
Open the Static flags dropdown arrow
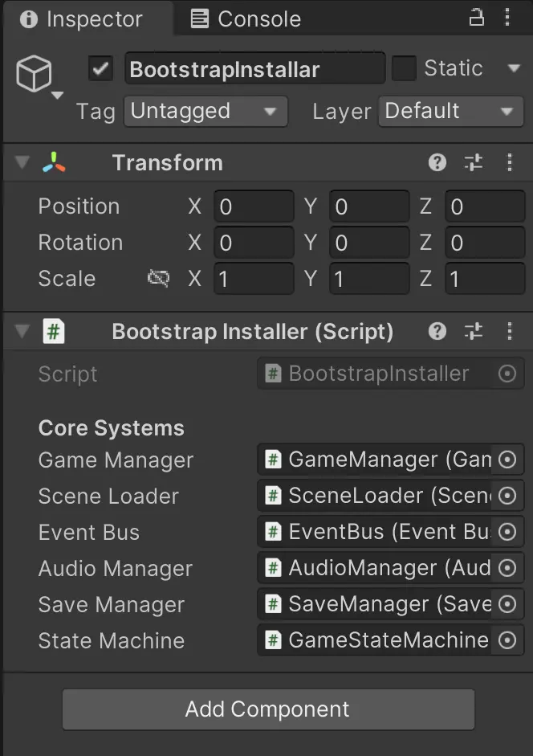point(515,68)
